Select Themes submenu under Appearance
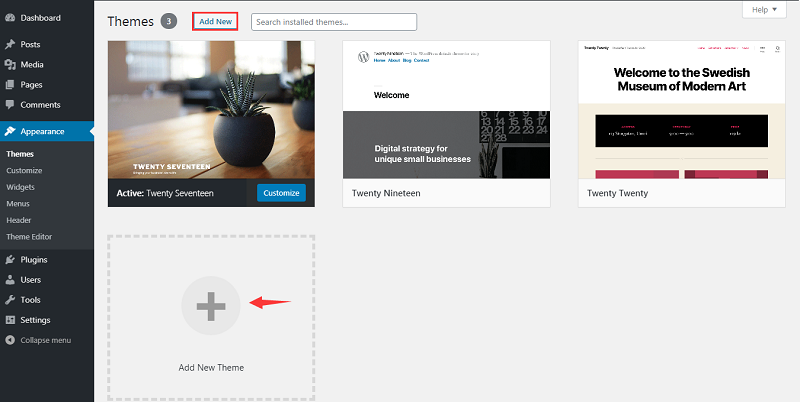The height and width of the screenshot is (402, 800). [x=20, y=154]
